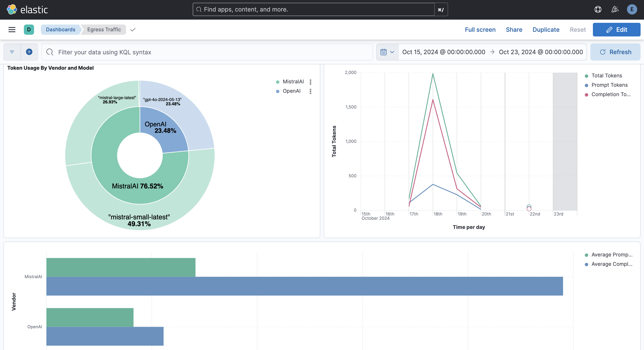Click OpenAI average prompt green bar
Viewport: 644px width, 350px height.
tap(90, 317)
